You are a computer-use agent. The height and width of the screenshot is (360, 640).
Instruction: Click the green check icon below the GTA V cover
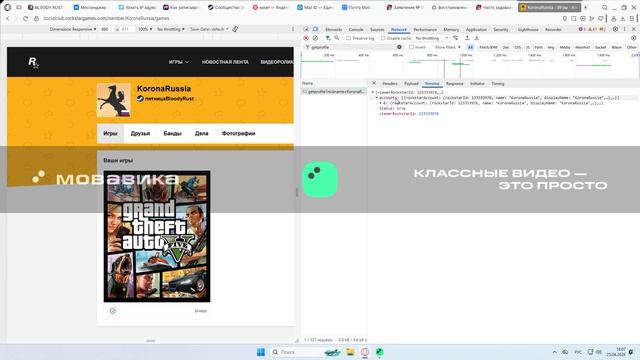coord(113,311)
